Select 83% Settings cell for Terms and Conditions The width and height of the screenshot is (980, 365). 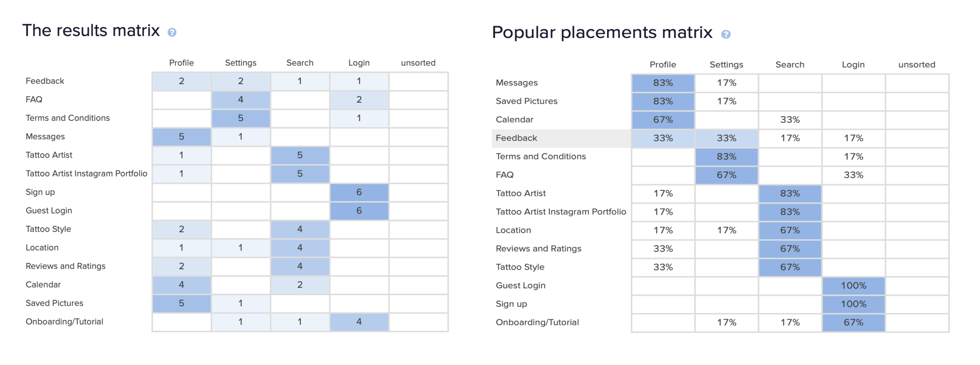pos(726,157)
